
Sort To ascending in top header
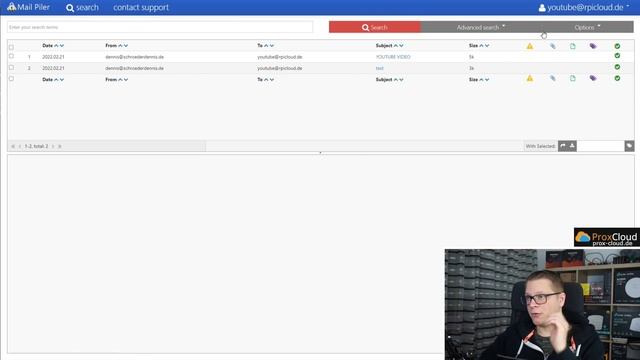tap(266, 46)
